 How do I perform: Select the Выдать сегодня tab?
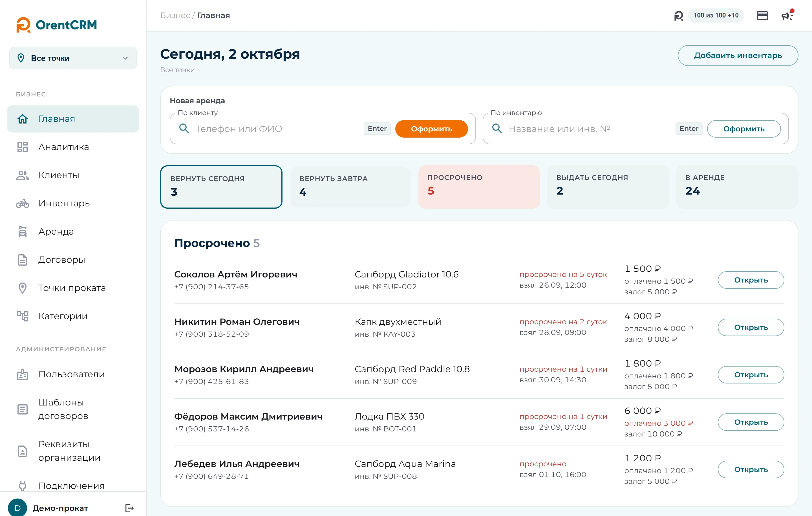coord(608,187)
